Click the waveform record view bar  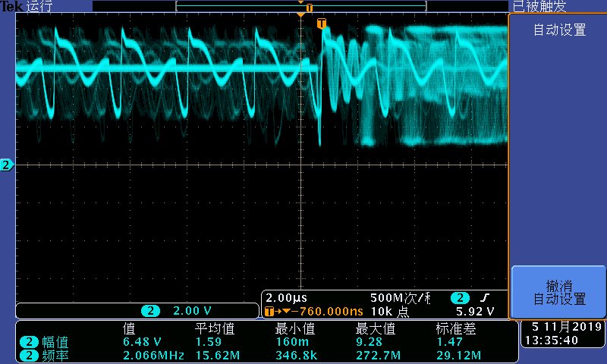[300, 7]
